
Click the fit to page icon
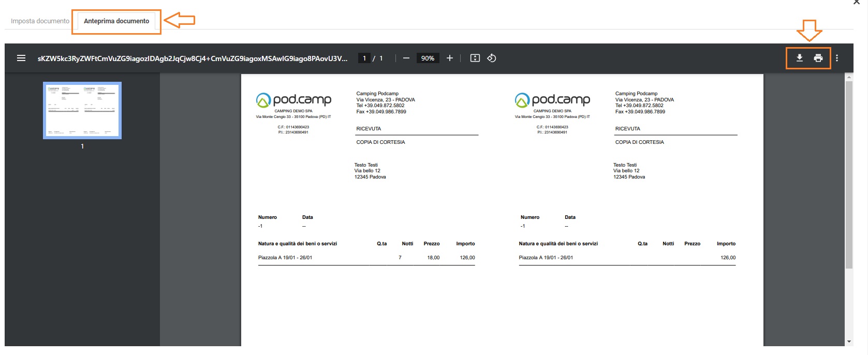click(475, 58)
